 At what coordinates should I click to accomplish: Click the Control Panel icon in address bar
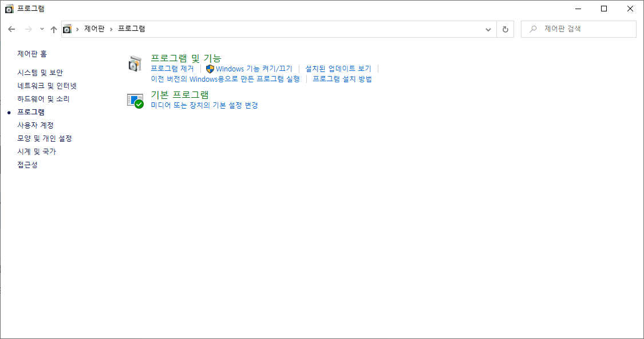[67, 29]
